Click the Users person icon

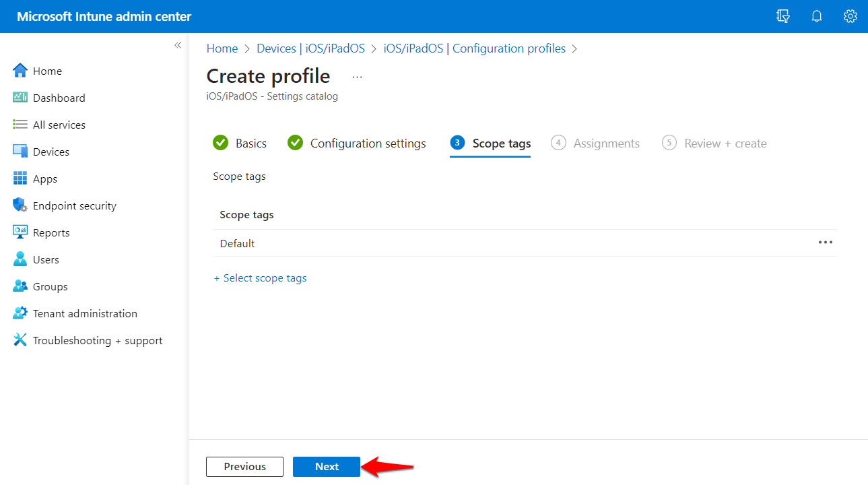[x=20, y=259]
